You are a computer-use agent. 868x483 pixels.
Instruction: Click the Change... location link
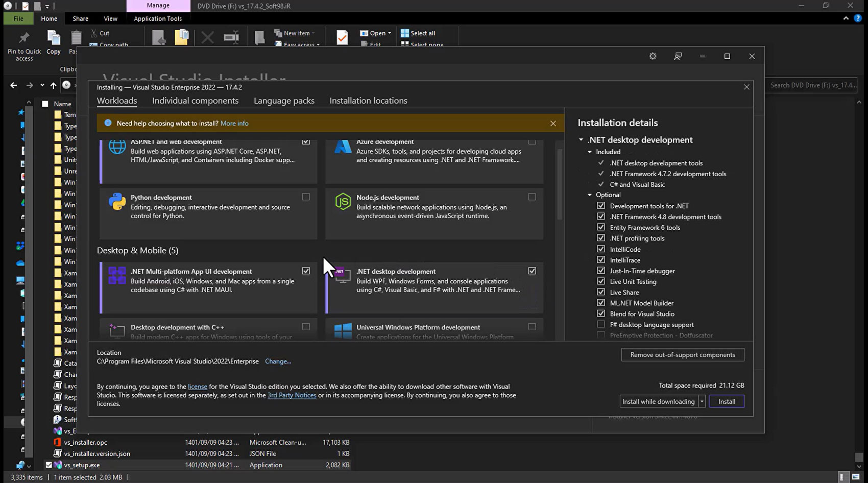[x=278, y=361]
